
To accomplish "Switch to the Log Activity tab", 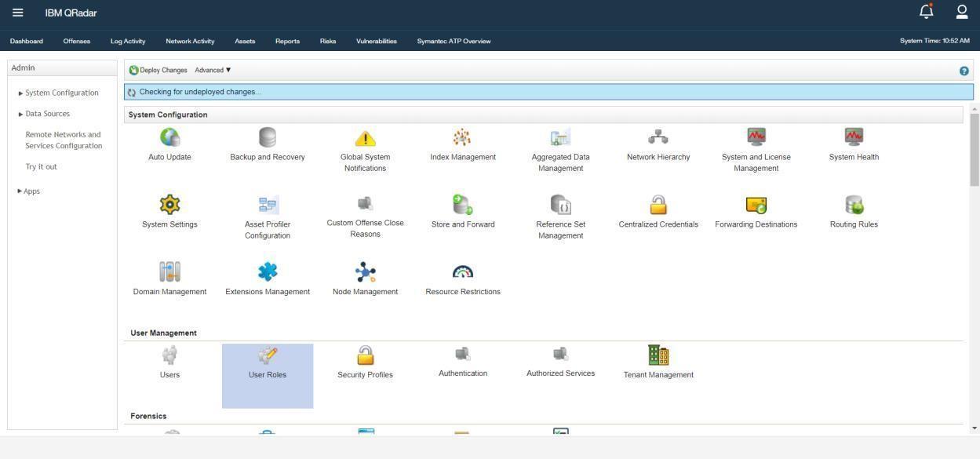I will coord(128,41).
